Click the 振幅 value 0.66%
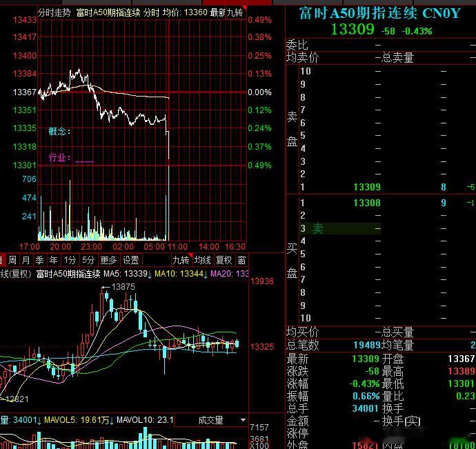This screenshot has height=449, width=476. click(x=366, y=396)
